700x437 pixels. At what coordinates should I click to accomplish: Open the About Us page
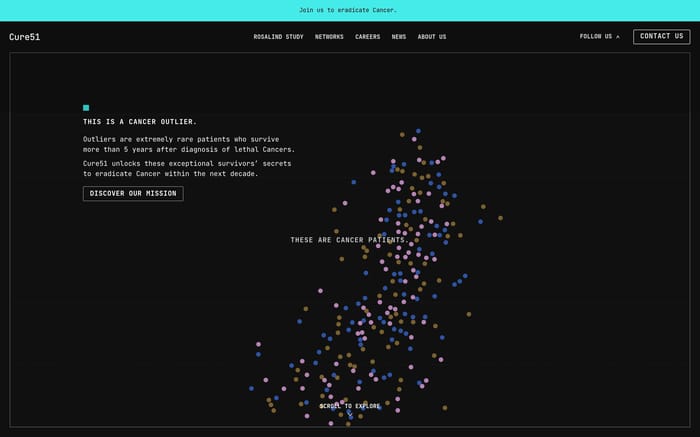[432, 37]
